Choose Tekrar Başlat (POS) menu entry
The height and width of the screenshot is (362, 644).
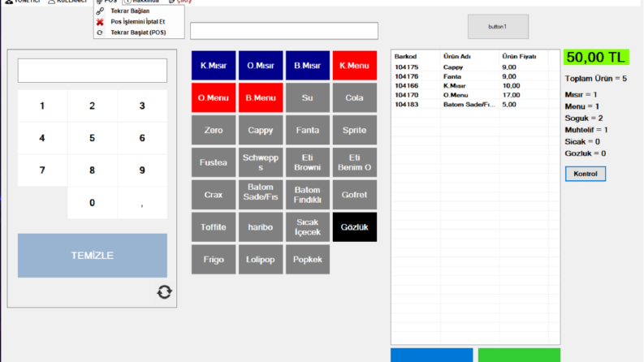coord(139,32)
